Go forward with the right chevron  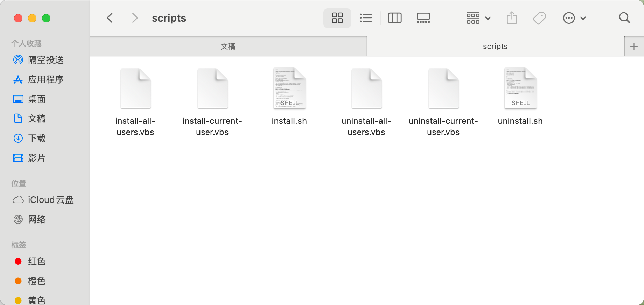pos(135,18)
